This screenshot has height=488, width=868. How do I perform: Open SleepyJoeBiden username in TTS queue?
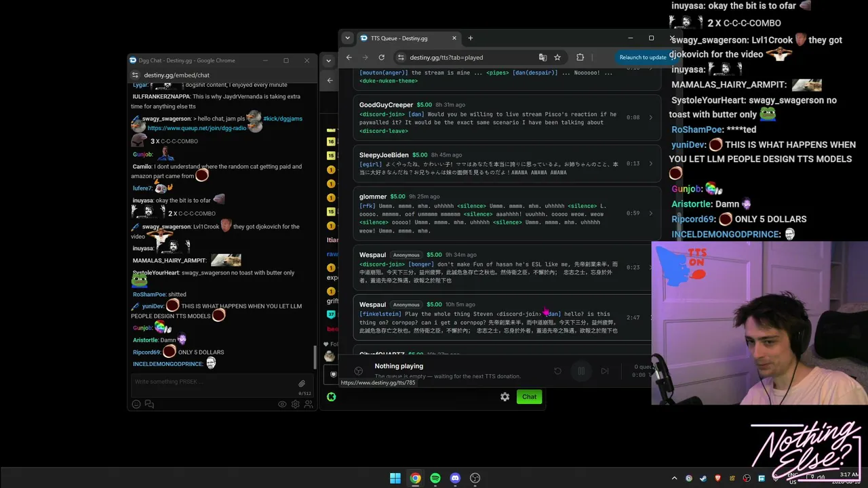384,155
